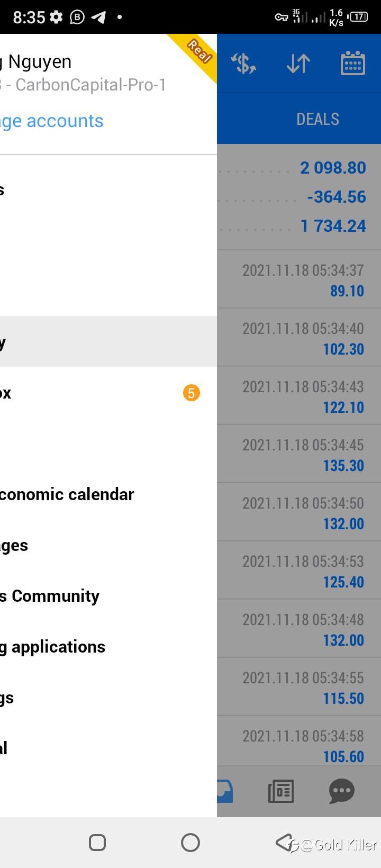The width and height of the screenshot is (381, 868).
Task: Tap the orange 5 notification badge
Action: [x=192, y=393]
